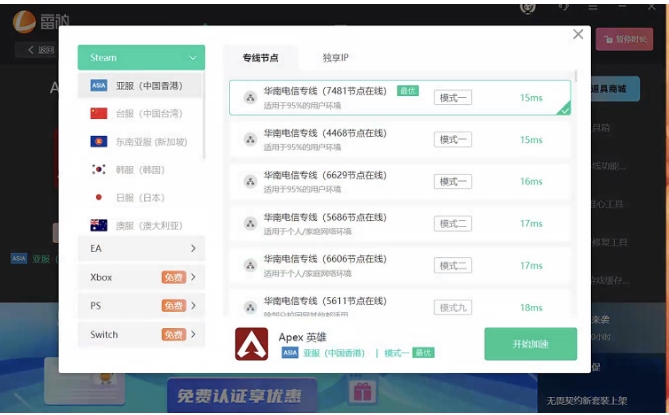Click 模式一 link in bottom bar
Viewport: 669px width, 415px height.
(396, 353)
